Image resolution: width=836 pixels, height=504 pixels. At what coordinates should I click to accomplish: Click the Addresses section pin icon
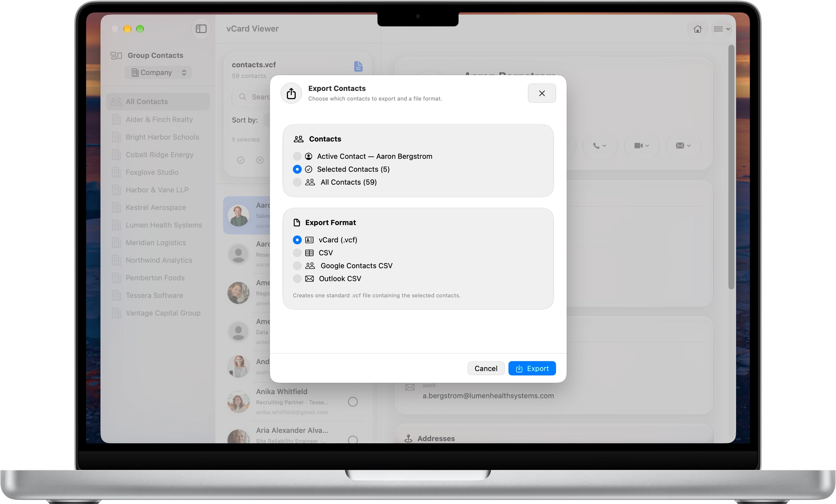408,438
